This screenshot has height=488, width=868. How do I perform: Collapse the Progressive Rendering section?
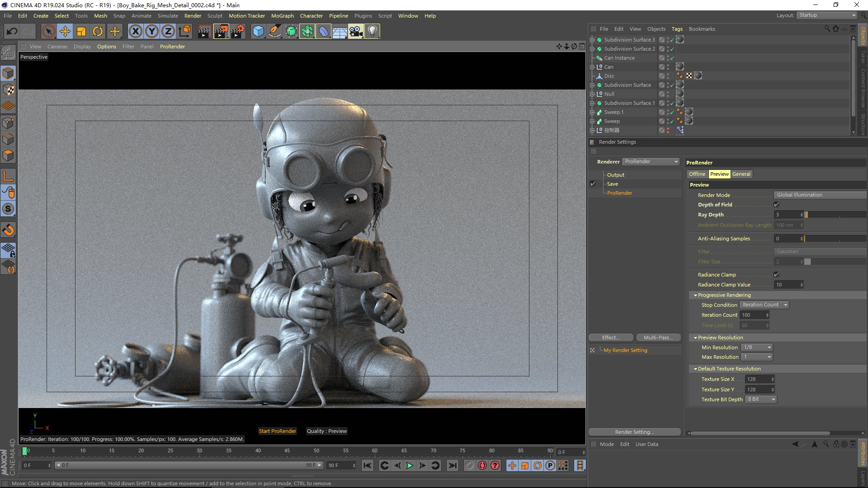click(695, 296)
